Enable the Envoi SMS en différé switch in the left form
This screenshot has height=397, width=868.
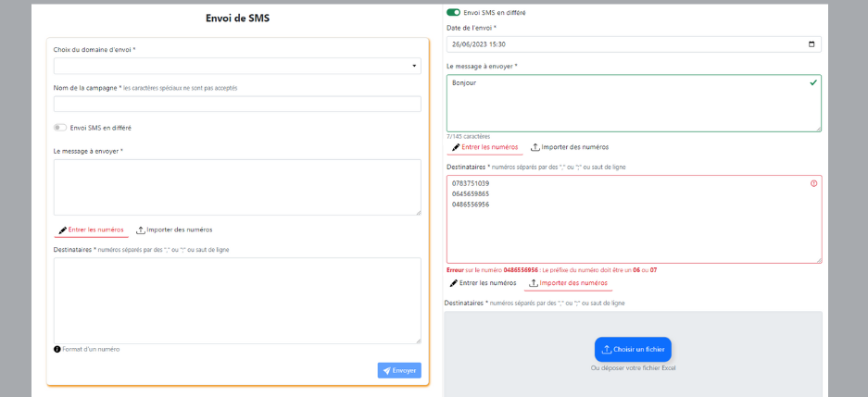[60, 128]
